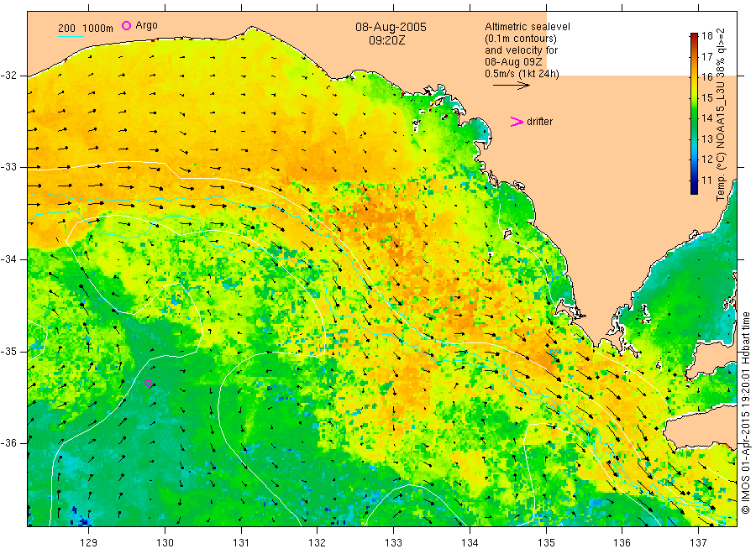The image size is (756, 554).
Task: Click the longitude axis label 132
Action: click(x=318, y=543)
